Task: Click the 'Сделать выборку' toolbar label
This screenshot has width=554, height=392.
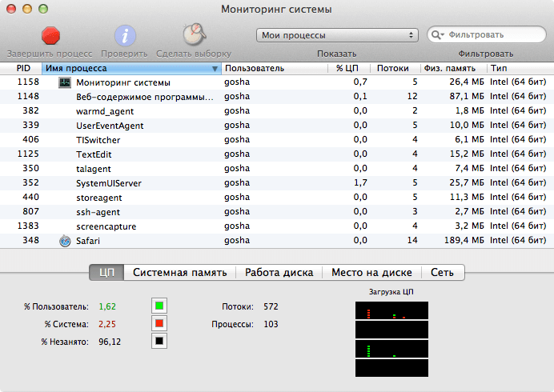Action: coord(194,54)
